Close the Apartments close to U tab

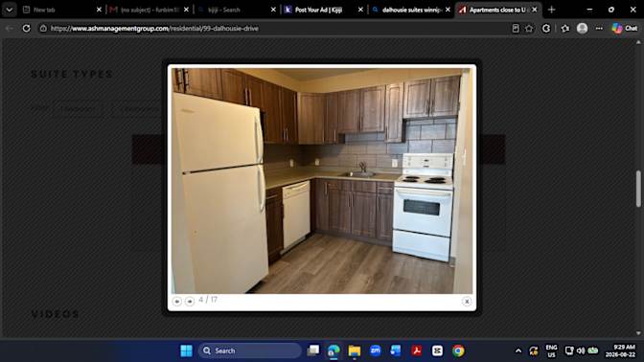tap(535, 10)
